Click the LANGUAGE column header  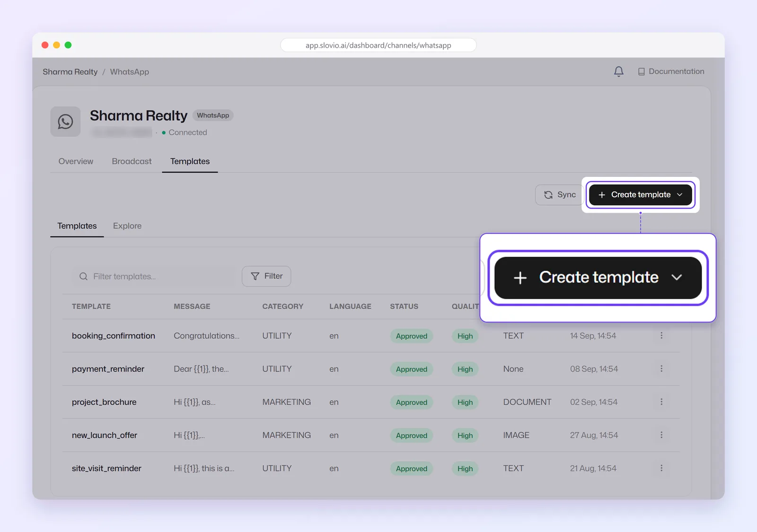coord(351,306)
